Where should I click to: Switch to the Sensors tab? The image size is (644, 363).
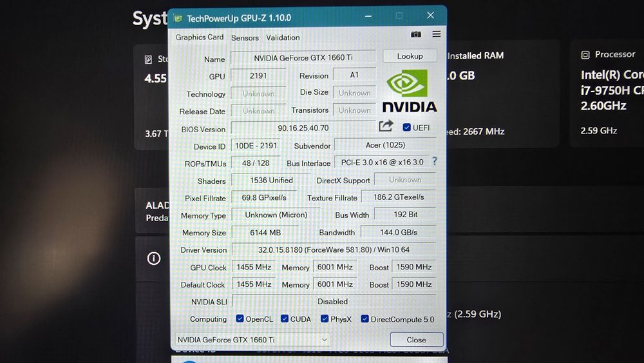(x=245, y=38)
